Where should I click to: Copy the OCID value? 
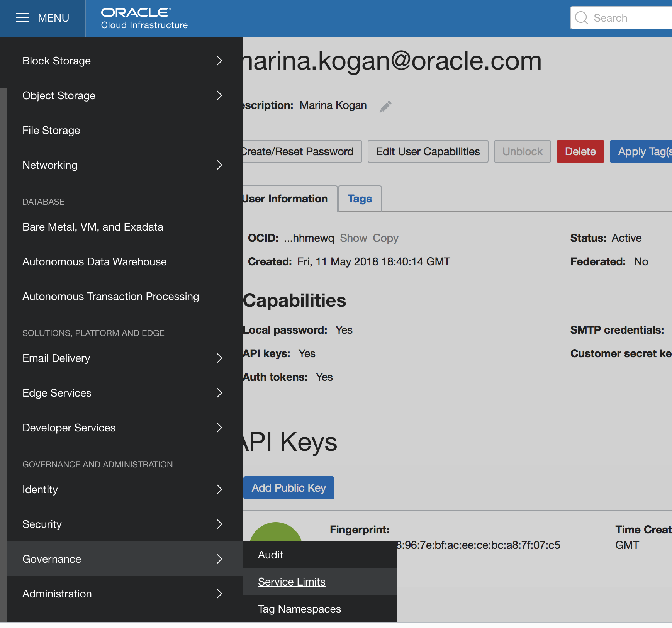tap(385, 238)
